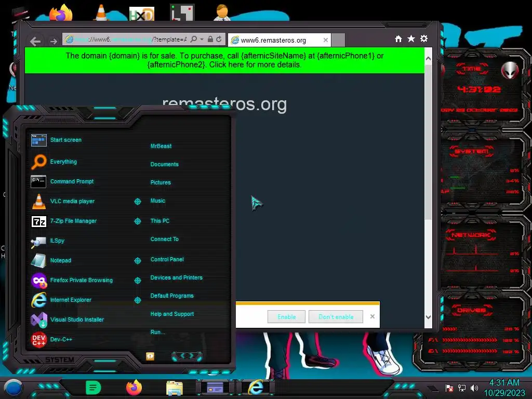Go back with IE back arrow
The width and height of the screenshot is (532, 399).
coord(35,42)
